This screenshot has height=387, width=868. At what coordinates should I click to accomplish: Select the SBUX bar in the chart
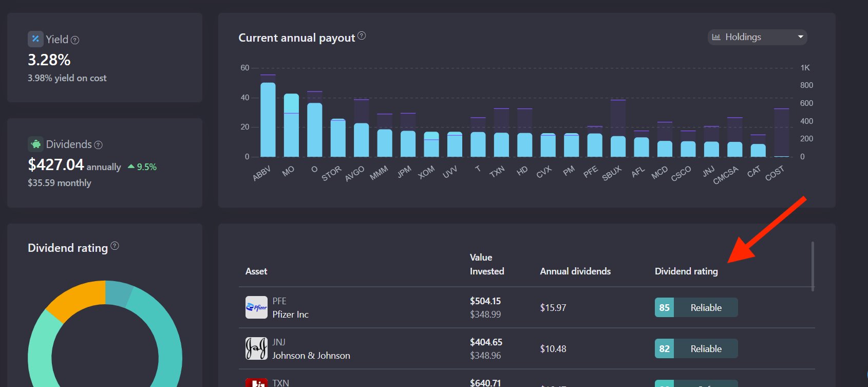[x=618, y=146]
